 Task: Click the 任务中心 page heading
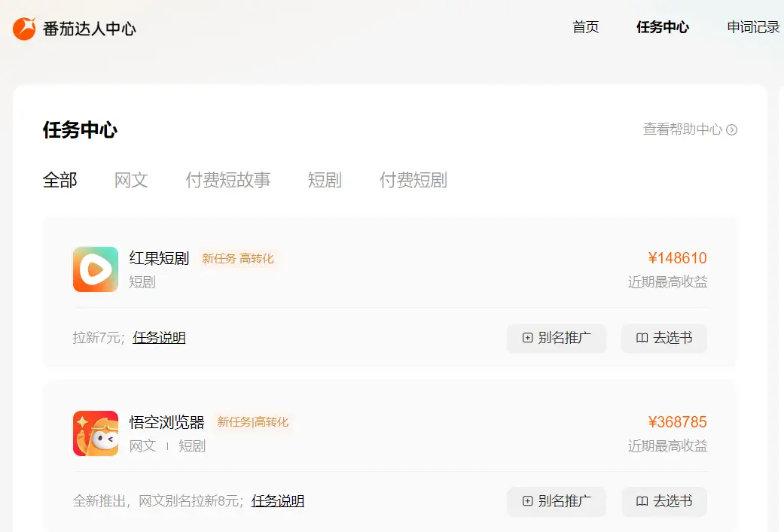click(x=80, y=130)
